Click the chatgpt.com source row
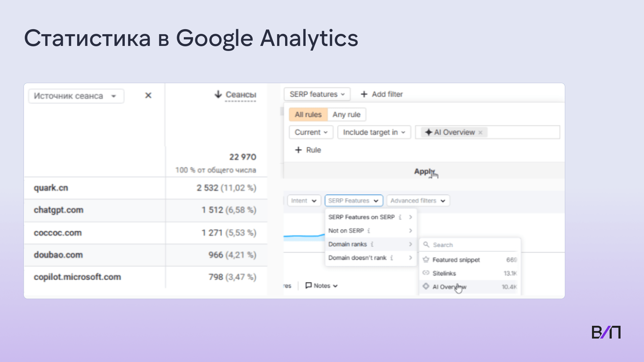644x362 pixels. (x=58, y=210)
